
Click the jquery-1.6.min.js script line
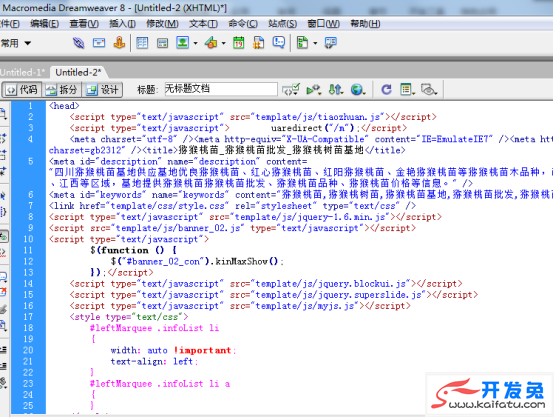click(245, 217)
